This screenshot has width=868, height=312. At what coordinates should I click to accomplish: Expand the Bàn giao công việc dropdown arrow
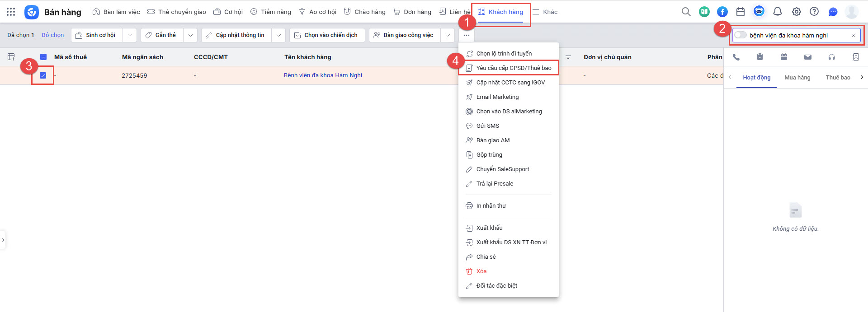click(448, 35)
